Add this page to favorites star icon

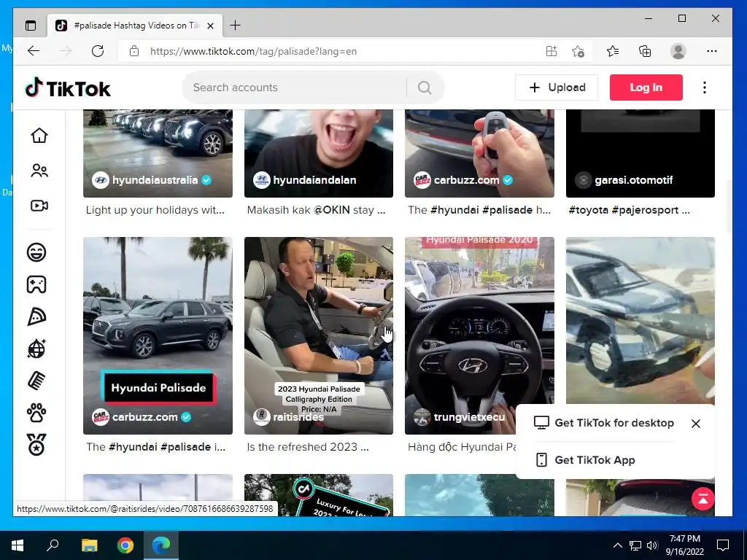[x=578, y=51]
